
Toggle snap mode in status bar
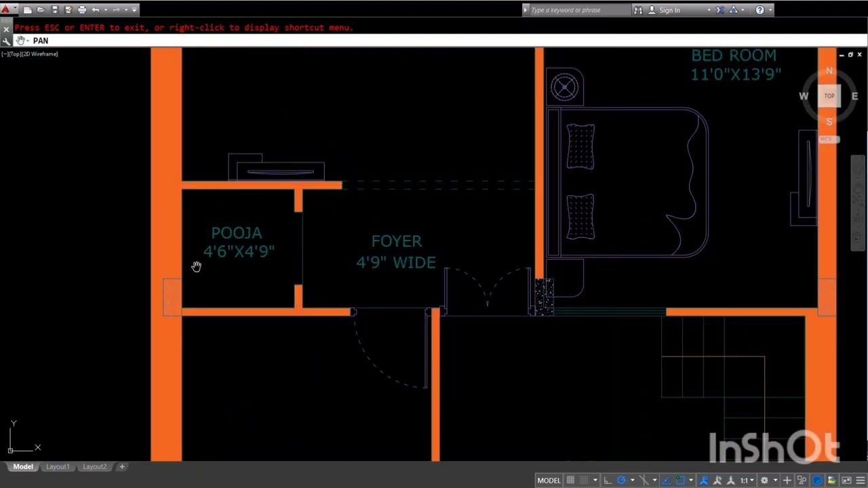pyautogui.click(x=584, y=481)
